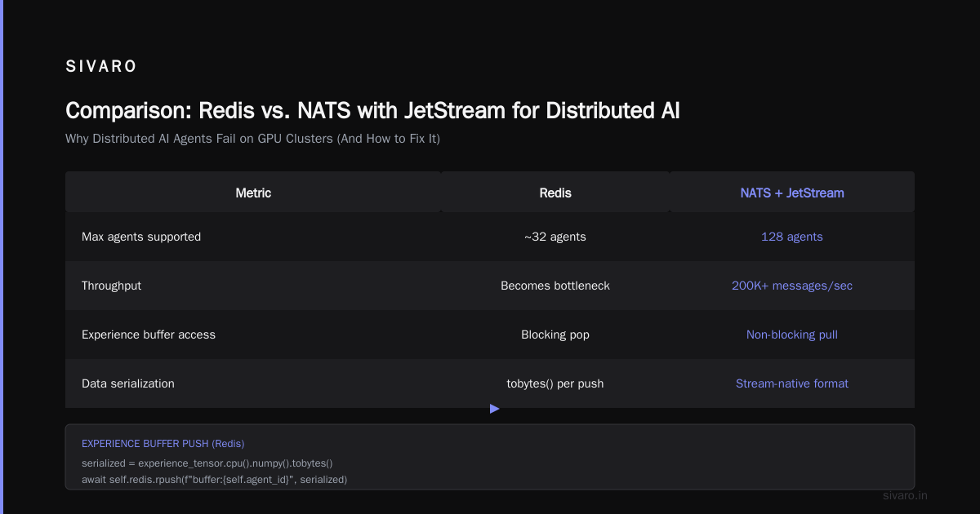Click the subtitle about Distributed AI Agents failing
The width and height of the screenshot is (980, 514).
pos(252,139)
